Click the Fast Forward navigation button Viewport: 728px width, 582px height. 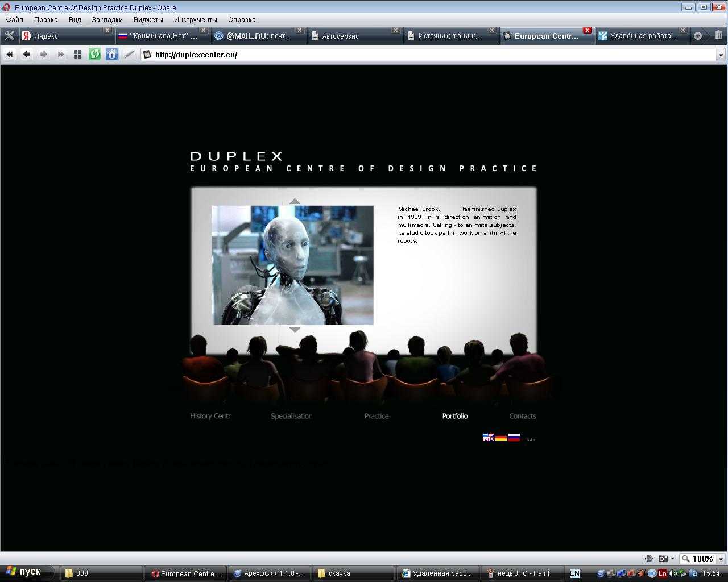pos(61,55)
